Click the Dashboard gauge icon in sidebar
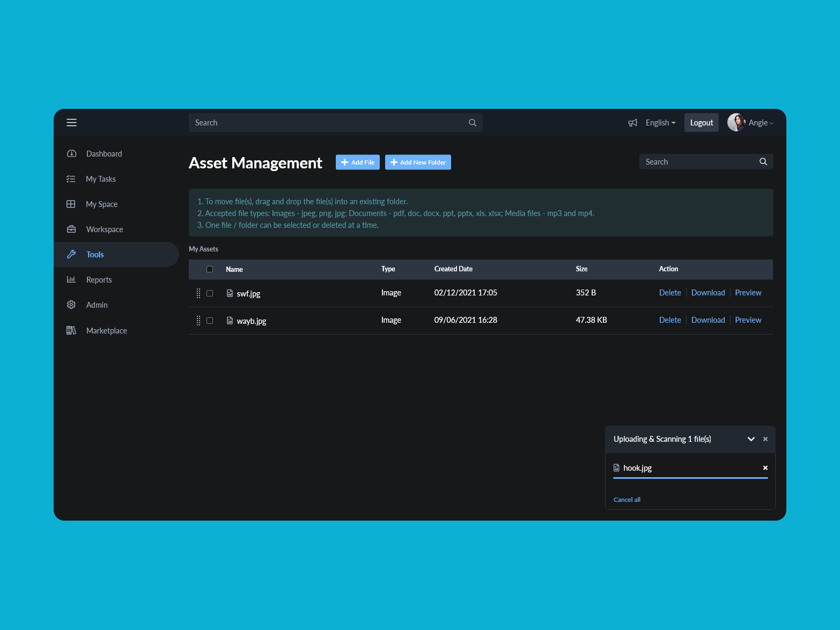This screenshot has height=630, width=840. click(71, 154)
